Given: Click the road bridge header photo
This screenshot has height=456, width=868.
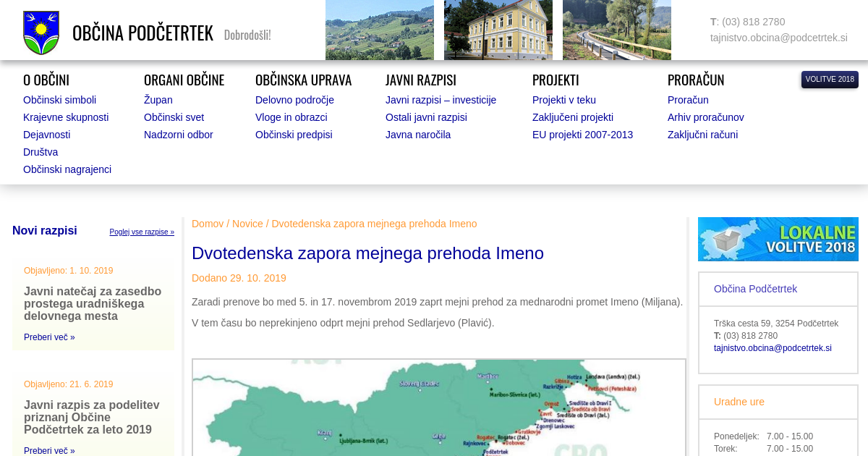Looking at the screenshot, I should point(616,30).
